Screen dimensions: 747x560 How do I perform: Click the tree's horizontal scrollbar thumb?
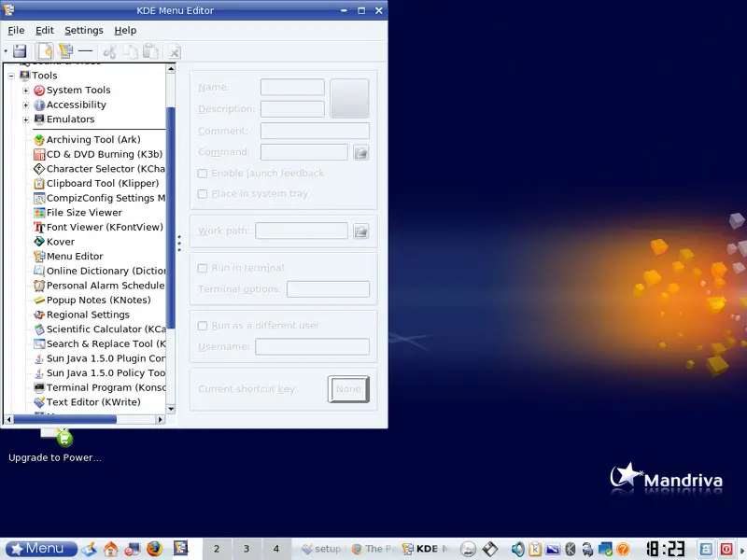coord(64,419)
